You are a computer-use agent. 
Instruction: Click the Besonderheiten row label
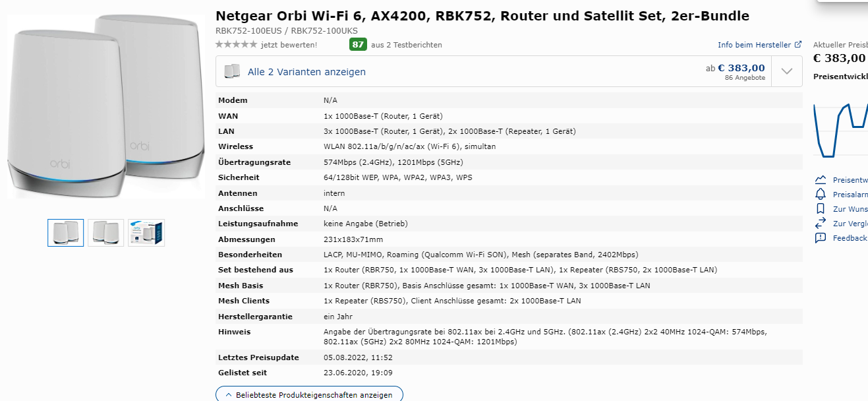point(250,255)
